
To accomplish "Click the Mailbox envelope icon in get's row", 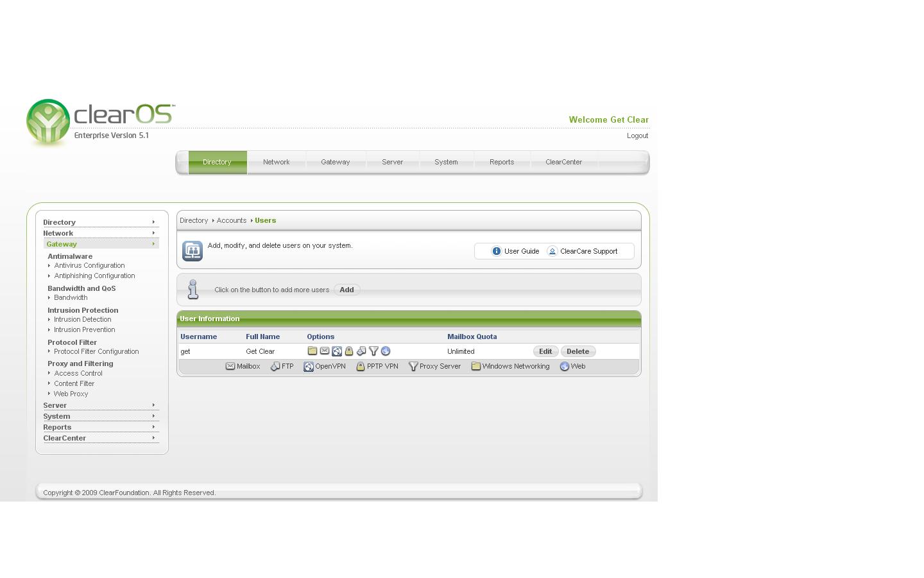I will [325, 351].
